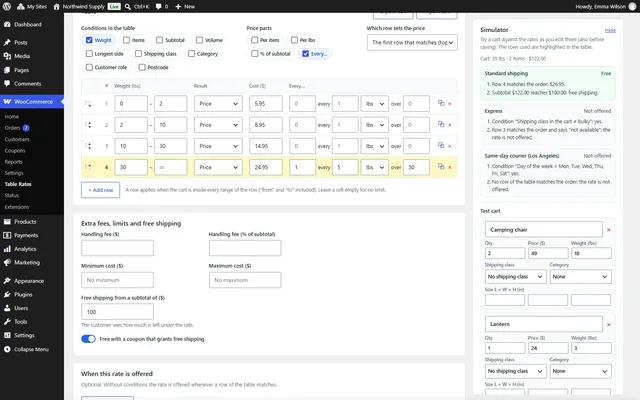Hide the Simulator panel
Image resolution: width=640 pixels, height=400 pixels.
pos(610,30)
